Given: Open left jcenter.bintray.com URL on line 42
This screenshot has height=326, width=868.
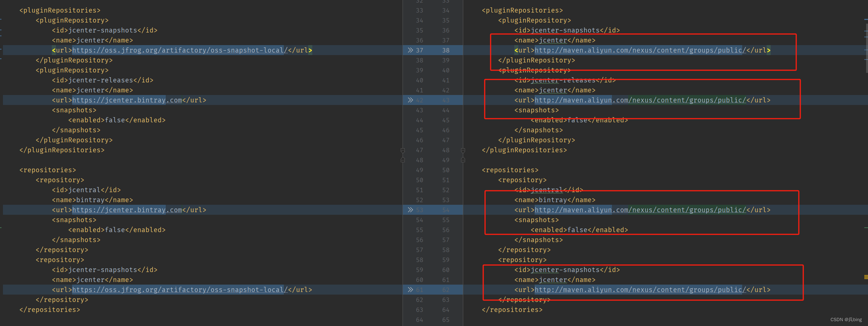Looking at the screenshot, I should coord(127,100).
